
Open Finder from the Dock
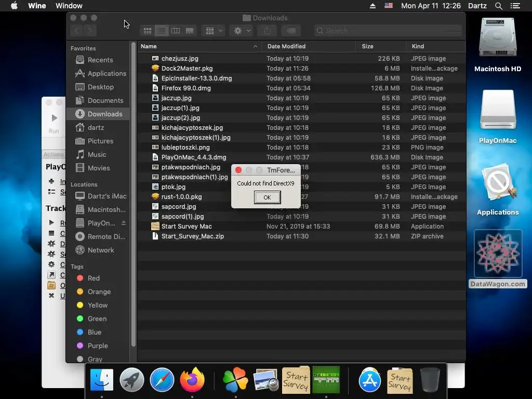pos(102,380)
